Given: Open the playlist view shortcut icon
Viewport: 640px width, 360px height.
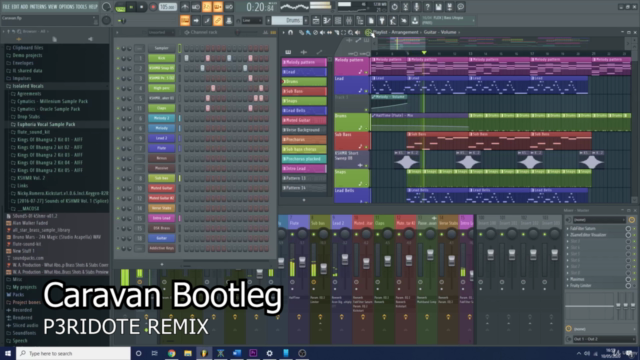Looking at the screenshot, I should coord(316,20).
